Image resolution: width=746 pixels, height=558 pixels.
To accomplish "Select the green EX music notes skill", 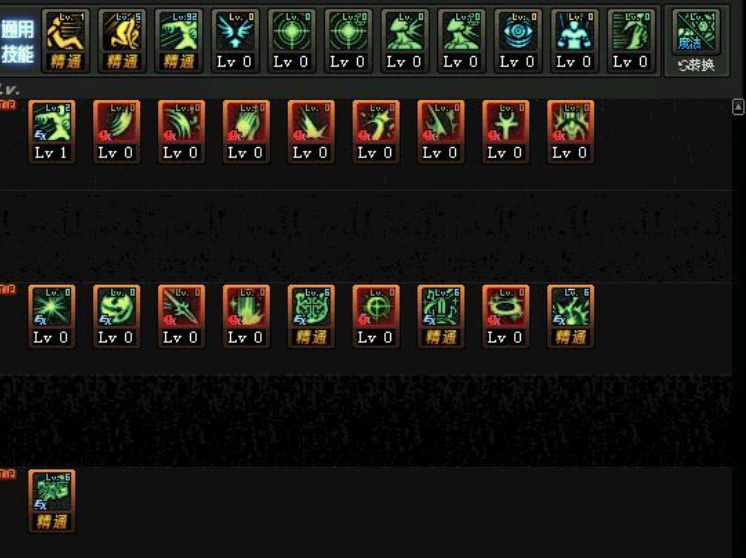I will (x=441, y=316).
